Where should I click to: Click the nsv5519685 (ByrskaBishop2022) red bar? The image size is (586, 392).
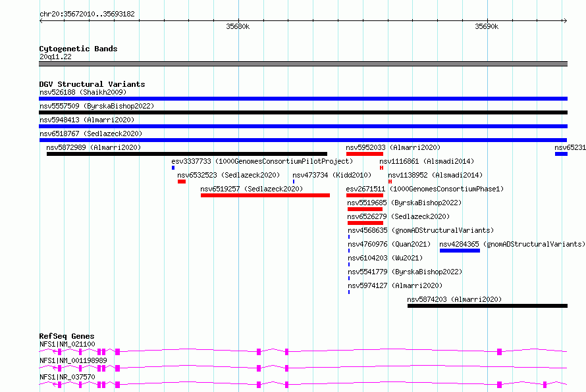coord(365,209)
